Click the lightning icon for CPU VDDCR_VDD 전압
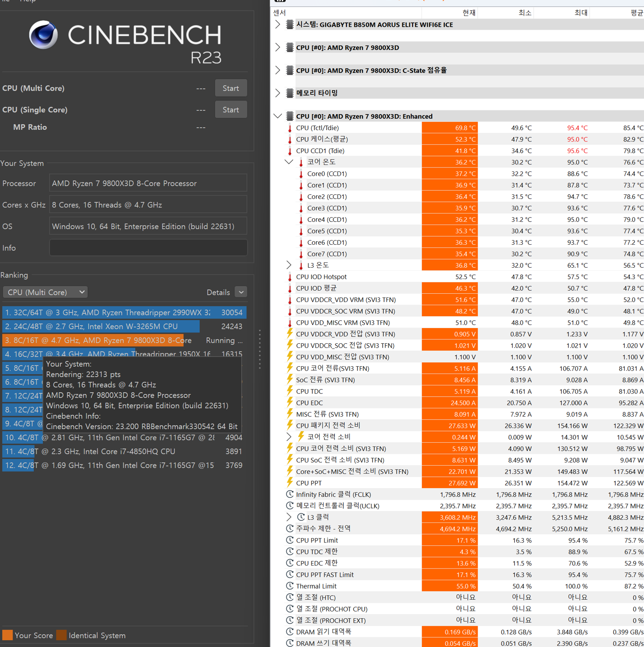 point(290,334)
